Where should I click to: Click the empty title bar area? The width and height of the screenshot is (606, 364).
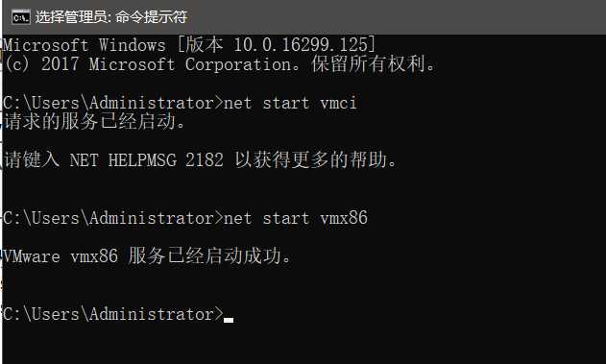394,17
